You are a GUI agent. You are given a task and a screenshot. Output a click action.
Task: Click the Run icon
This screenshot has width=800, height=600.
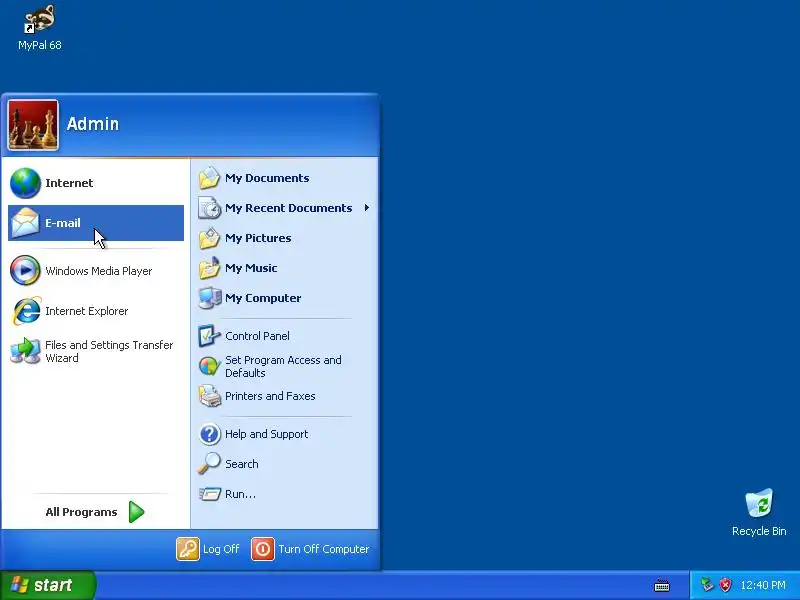click(209, 494)
